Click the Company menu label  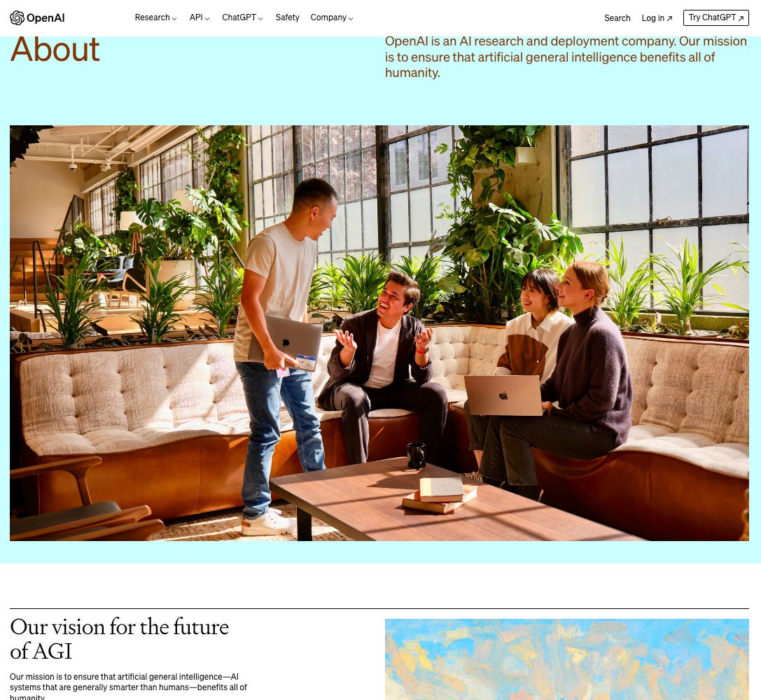point(328,17)
